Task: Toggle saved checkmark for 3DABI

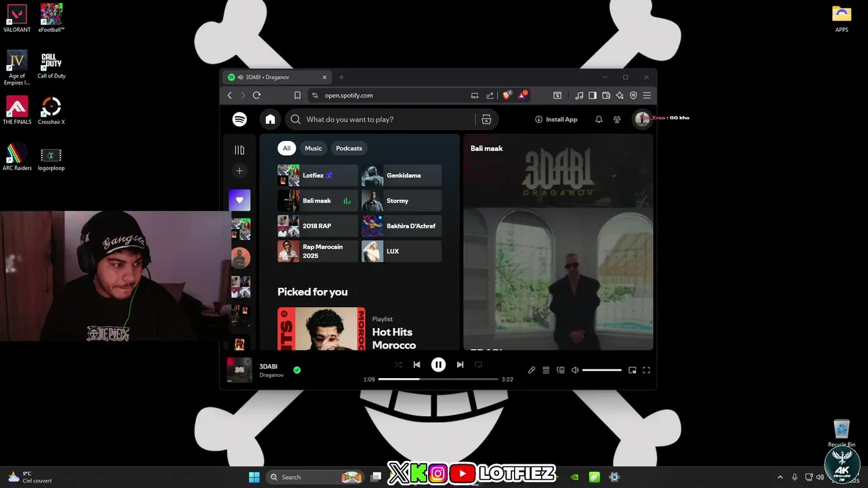Action: pos(297,370)
